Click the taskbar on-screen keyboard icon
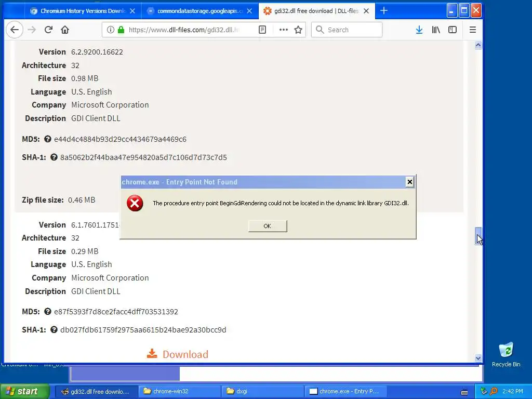 tap(464, 392)
